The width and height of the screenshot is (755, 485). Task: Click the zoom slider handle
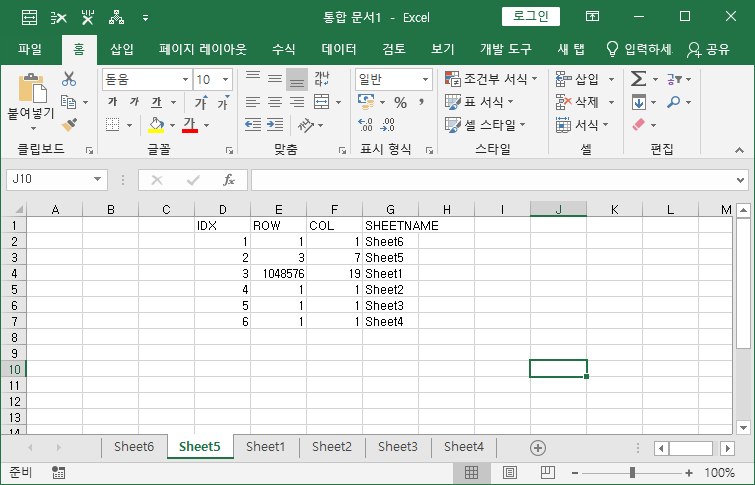tap(632, 473)
